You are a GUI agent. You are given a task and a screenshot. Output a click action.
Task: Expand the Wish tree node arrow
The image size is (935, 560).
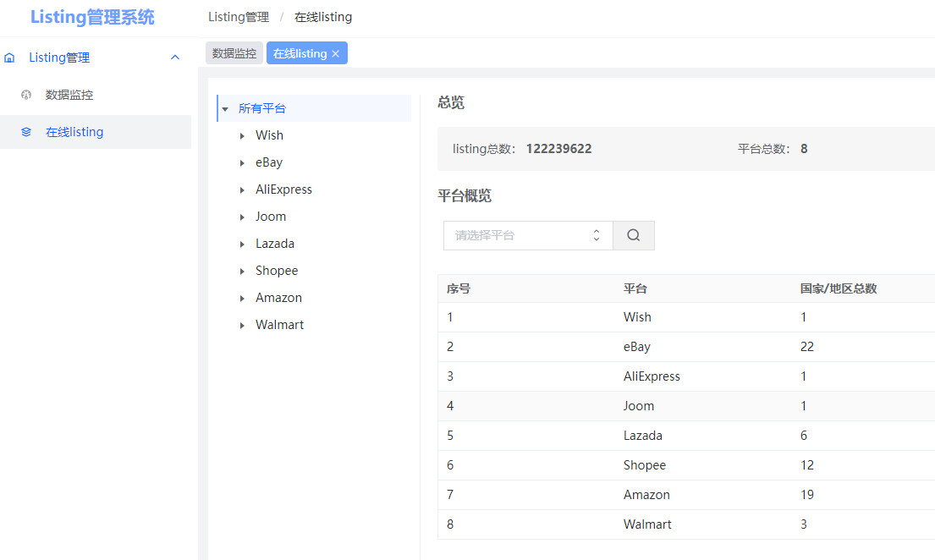[x=243, y=135]
